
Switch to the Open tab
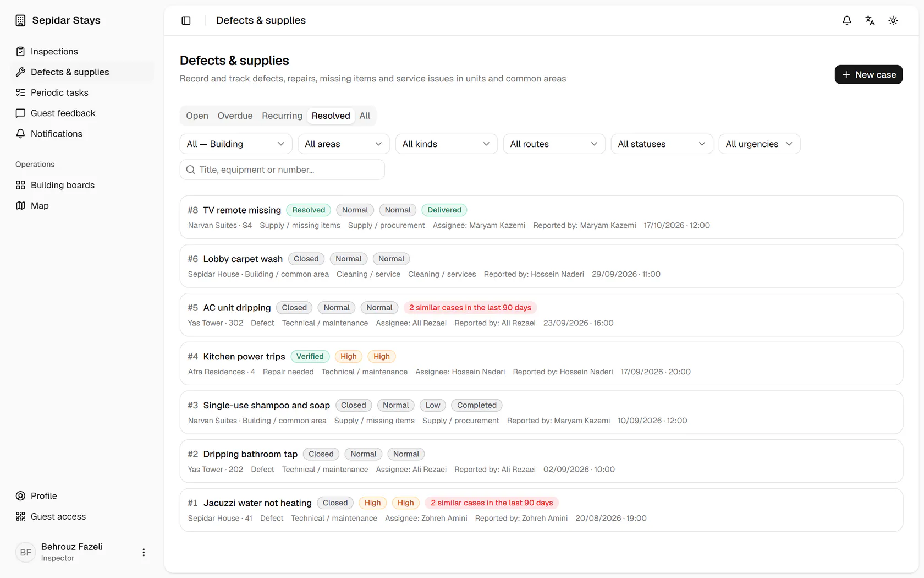click(197, 116)
